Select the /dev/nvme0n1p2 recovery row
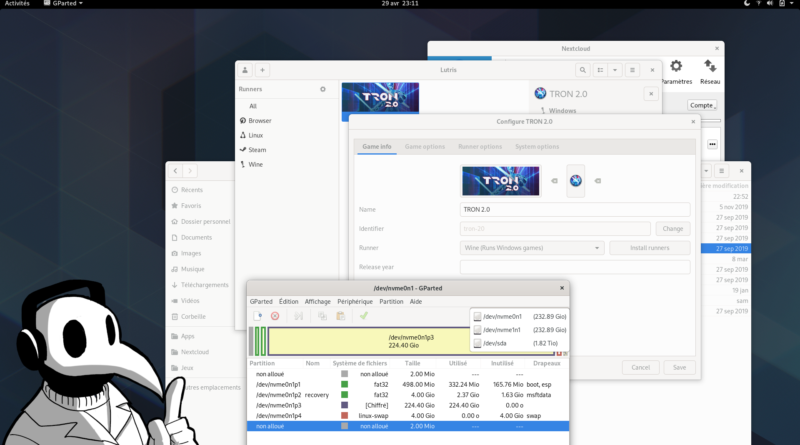The image size is (800, 445). pos(408,395)
